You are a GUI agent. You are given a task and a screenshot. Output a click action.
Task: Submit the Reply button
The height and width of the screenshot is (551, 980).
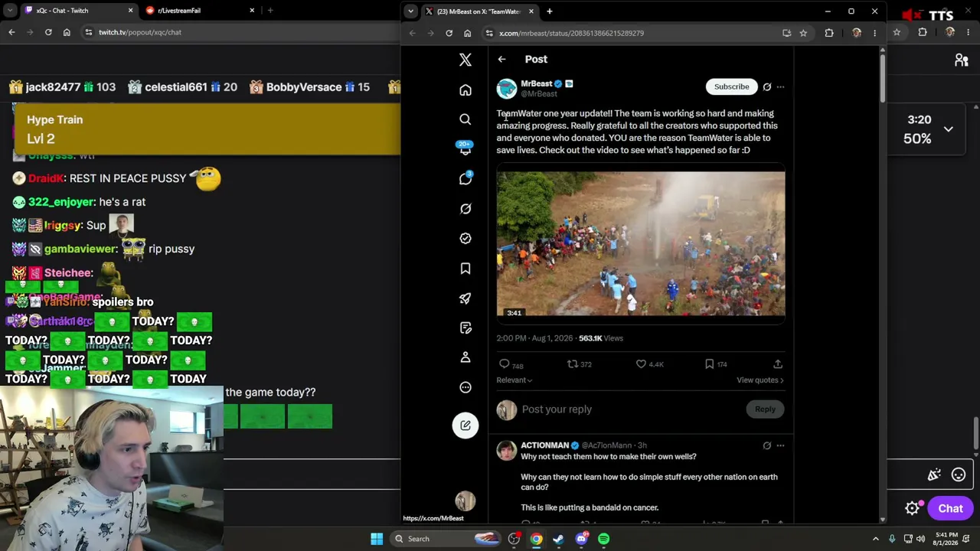(765, 409)
